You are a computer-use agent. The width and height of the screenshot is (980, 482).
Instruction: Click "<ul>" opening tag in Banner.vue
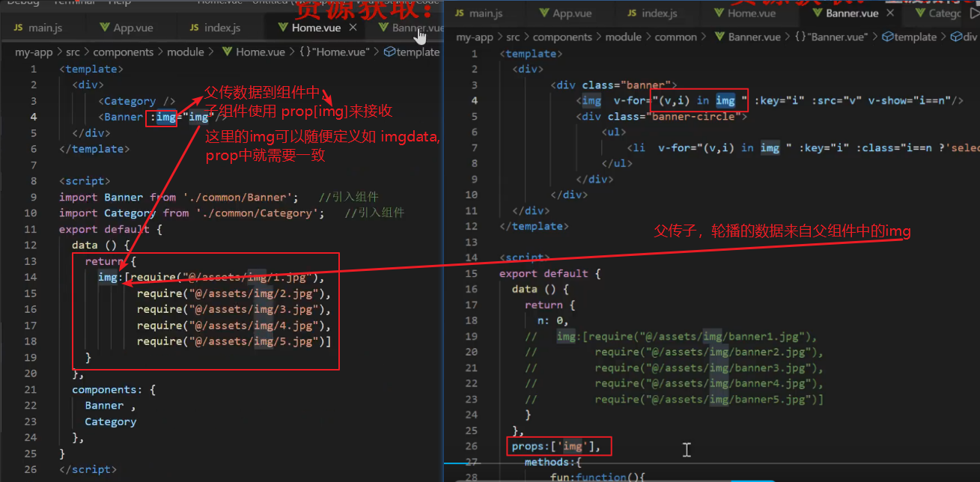click(x=614, y=132)
